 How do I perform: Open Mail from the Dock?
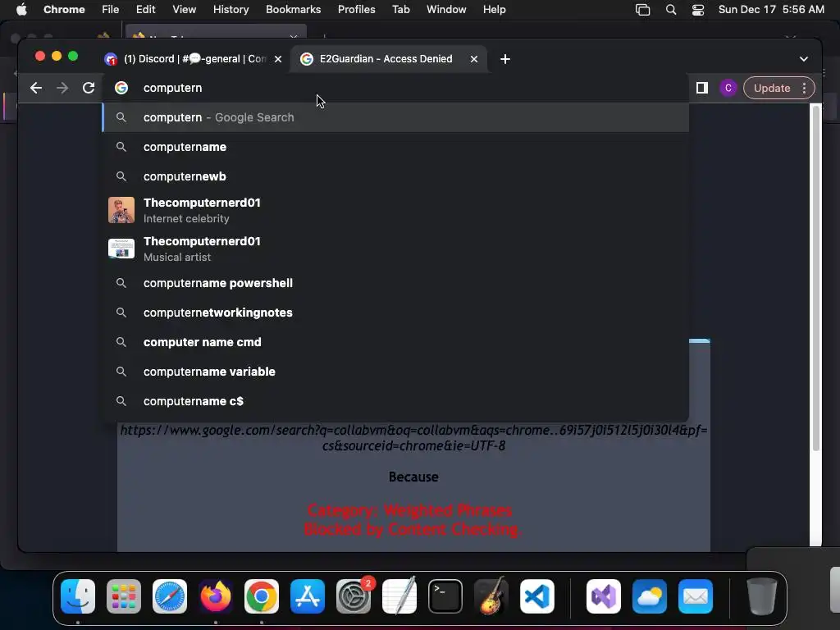tap(696, 596)
